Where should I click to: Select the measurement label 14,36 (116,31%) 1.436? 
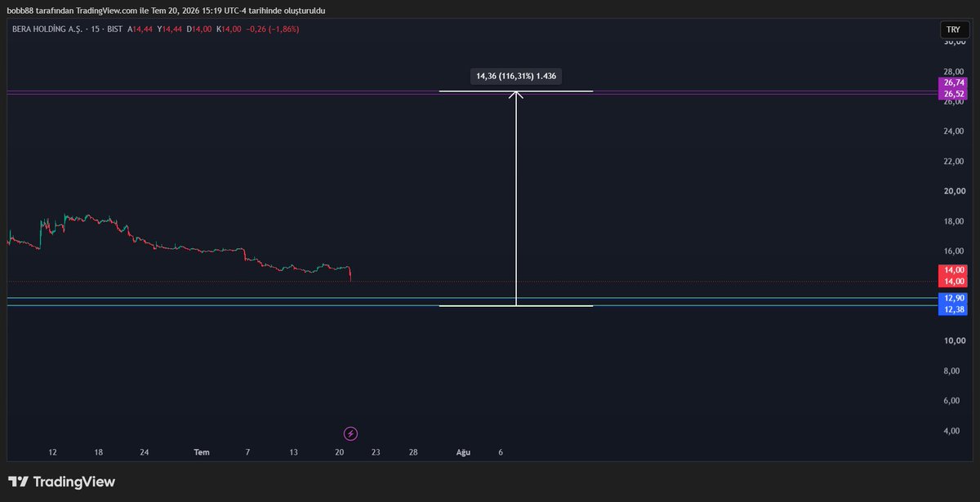pos(516,76)
